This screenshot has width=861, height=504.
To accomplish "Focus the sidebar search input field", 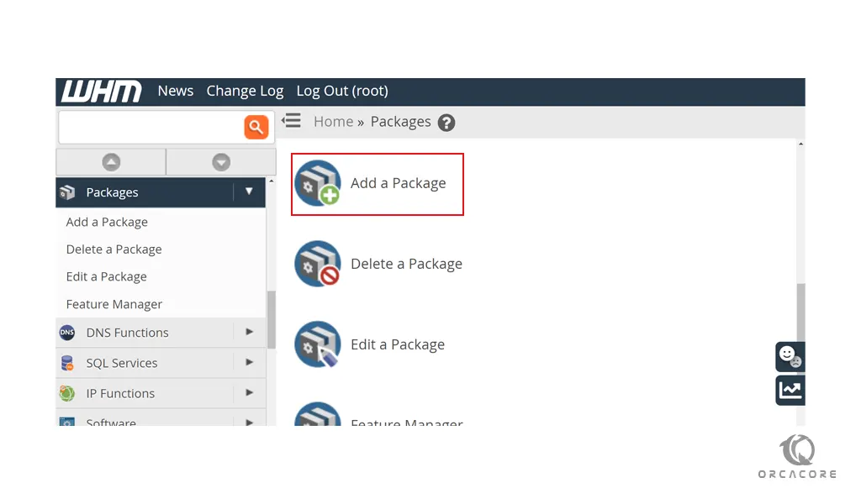I will click(x=151, y=127).
